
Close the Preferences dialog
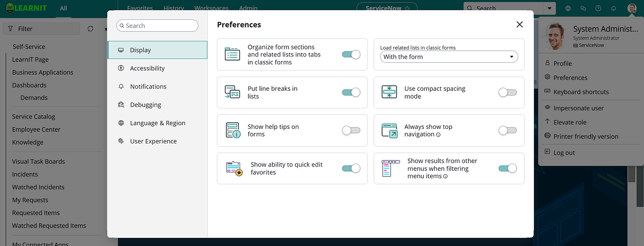(x=519, y=25)
